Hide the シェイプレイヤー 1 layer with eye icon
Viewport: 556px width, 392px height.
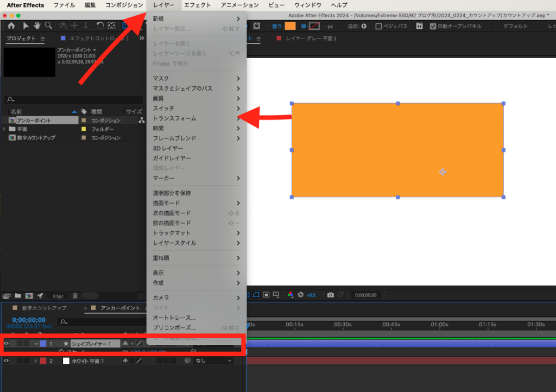(7, 344)
